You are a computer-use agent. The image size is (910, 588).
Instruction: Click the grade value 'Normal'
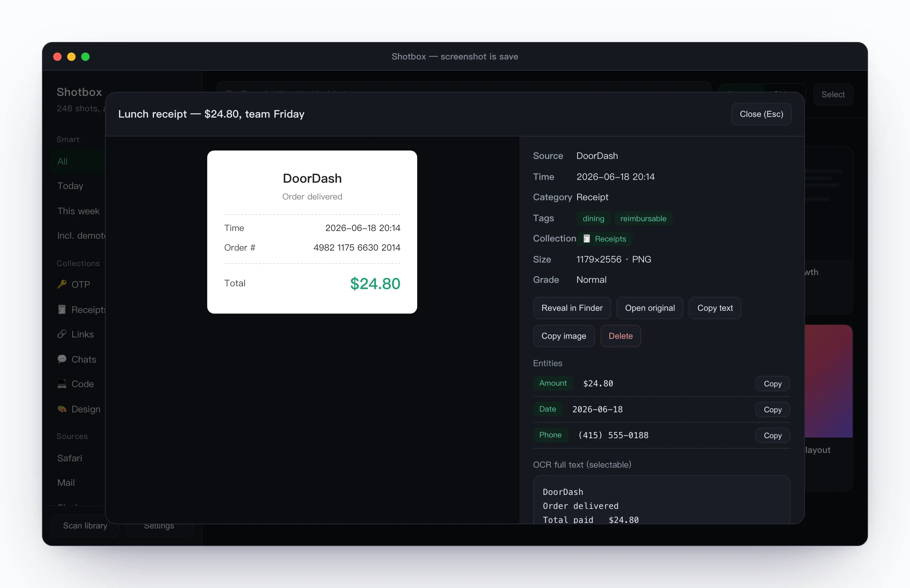[x=591, y=280]
